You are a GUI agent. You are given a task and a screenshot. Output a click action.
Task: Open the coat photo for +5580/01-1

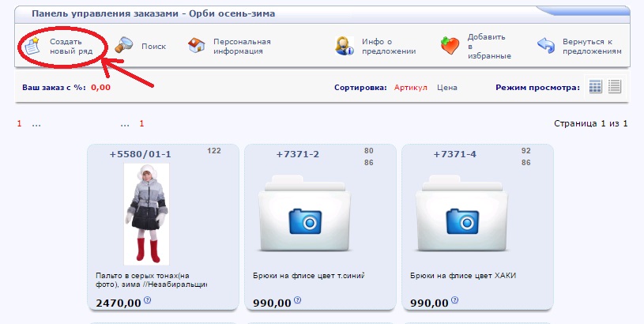(147, 214)
